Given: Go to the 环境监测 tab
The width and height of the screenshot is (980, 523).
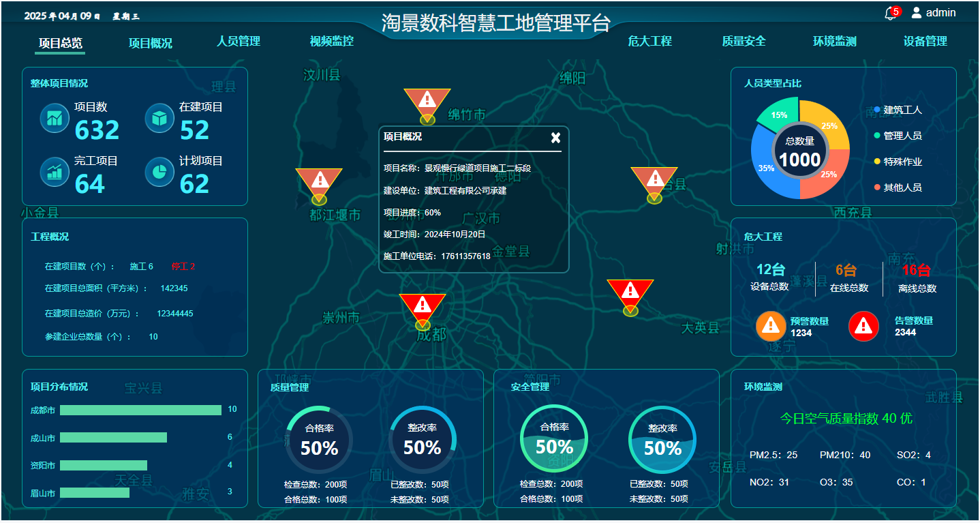Looking at the screenshot, I should [x=835, y=41].
